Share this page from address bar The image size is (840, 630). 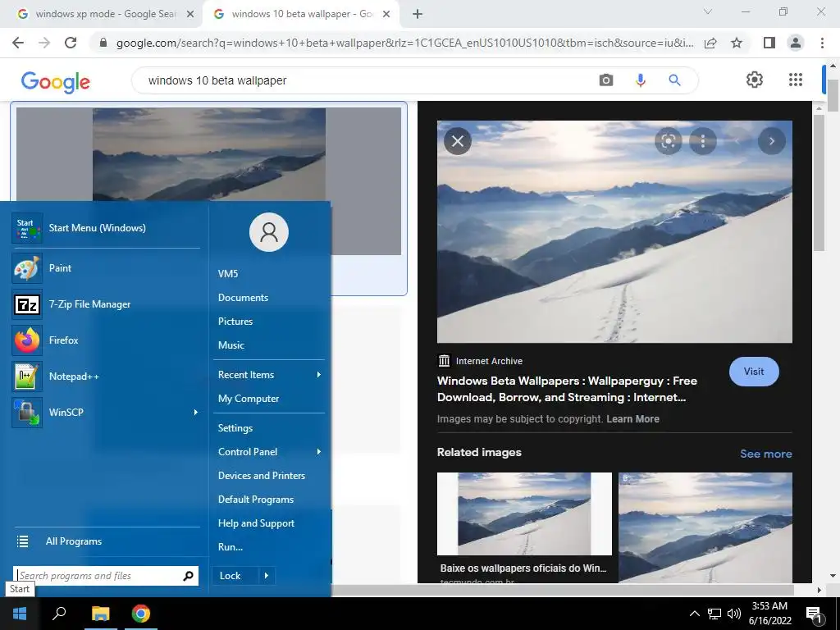point(711,43)
